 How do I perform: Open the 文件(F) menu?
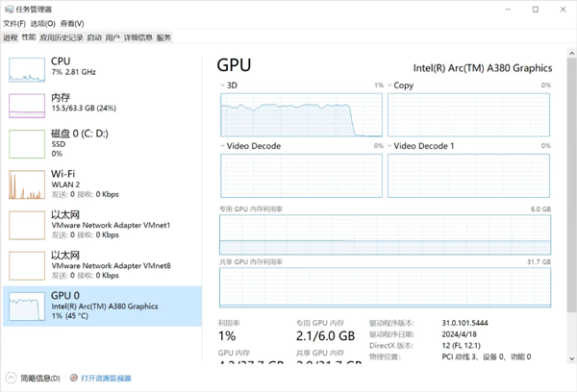(x=13, y=23)
